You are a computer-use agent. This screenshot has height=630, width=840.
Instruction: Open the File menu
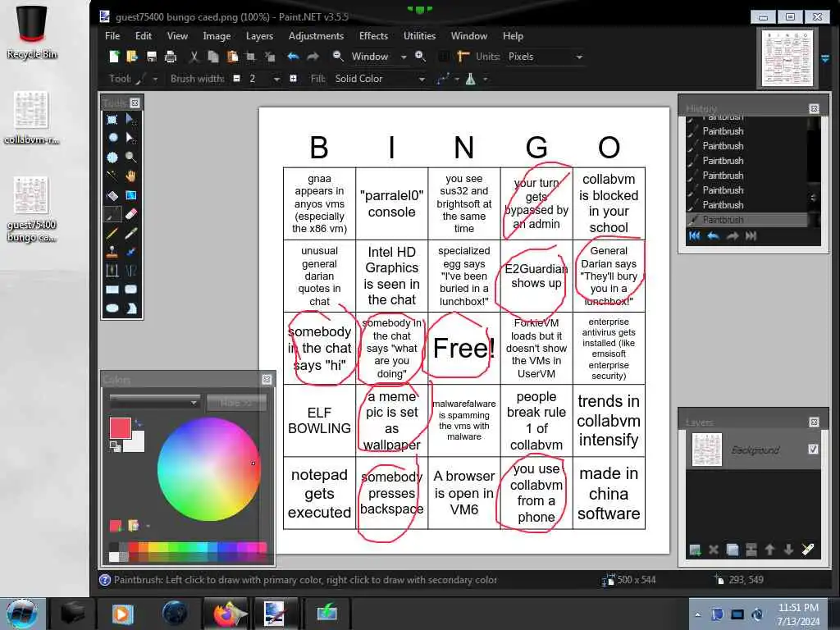tap(112, 36)
